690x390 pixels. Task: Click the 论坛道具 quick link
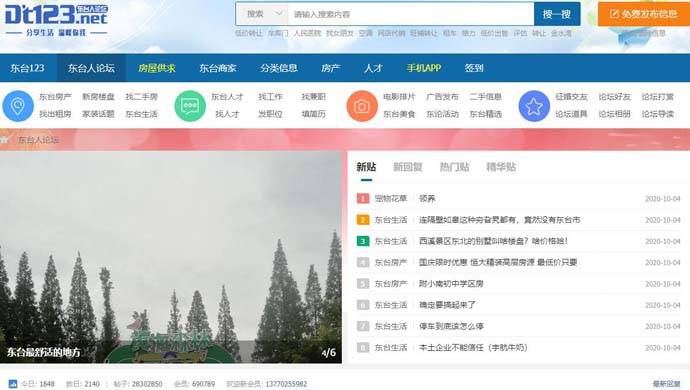571,114
